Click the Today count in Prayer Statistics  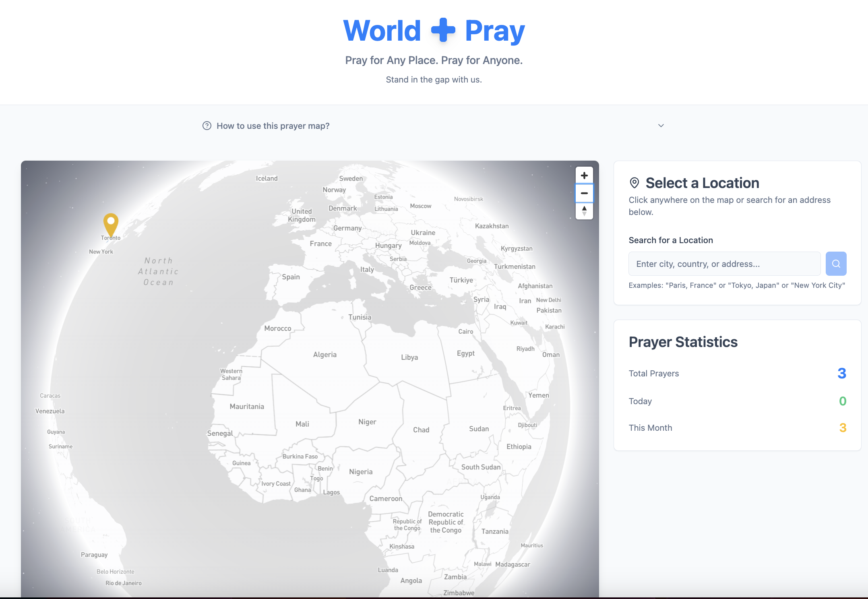842,401
